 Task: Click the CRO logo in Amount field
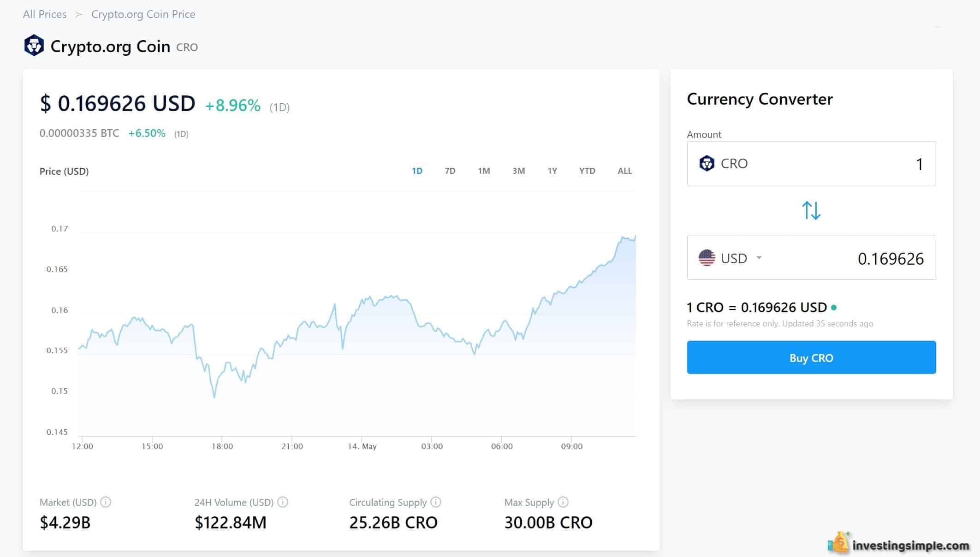707,163
